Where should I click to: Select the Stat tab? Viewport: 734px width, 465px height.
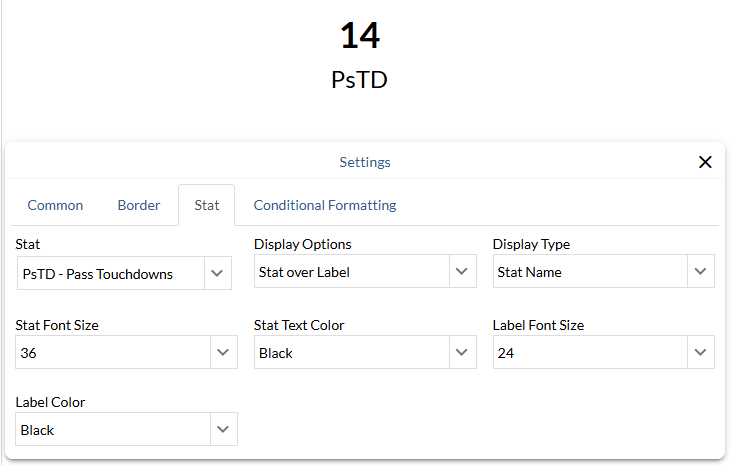207,205
